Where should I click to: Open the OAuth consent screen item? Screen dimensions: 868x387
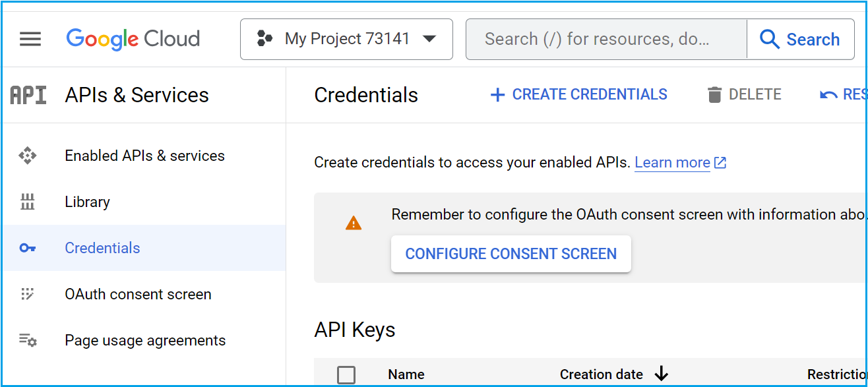[x=144, y=294]
